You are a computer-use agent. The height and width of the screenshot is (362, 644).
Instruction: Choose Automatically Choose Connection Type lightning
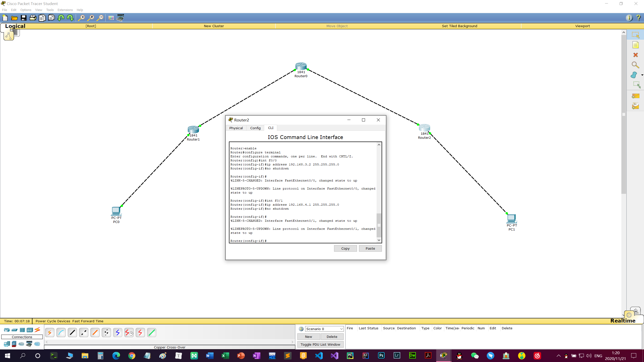(x=50, y=333)
